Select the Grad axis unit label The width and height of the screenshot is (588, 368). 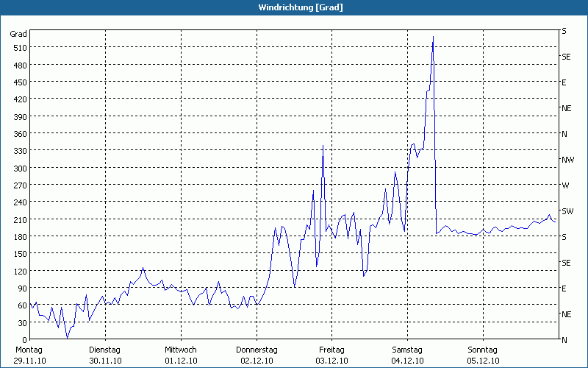(18, 34)
